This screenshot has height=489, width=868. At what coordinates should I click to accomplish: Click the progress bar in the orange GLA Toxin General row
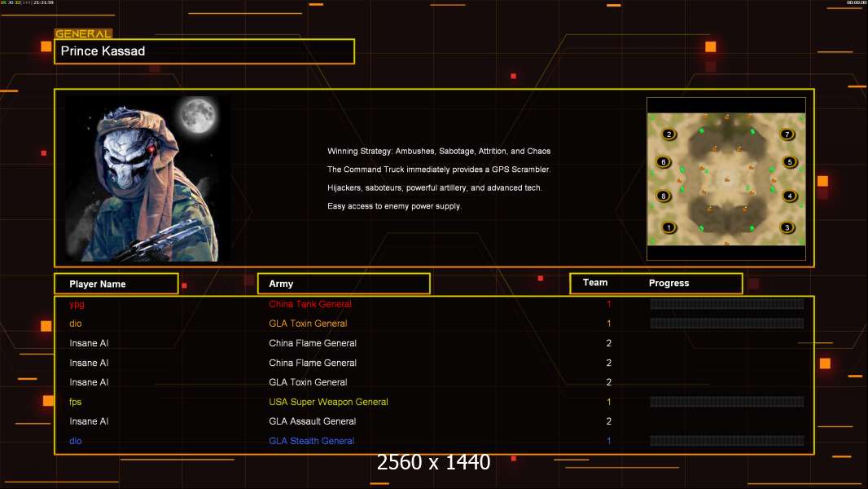click(x=727, y=324)
